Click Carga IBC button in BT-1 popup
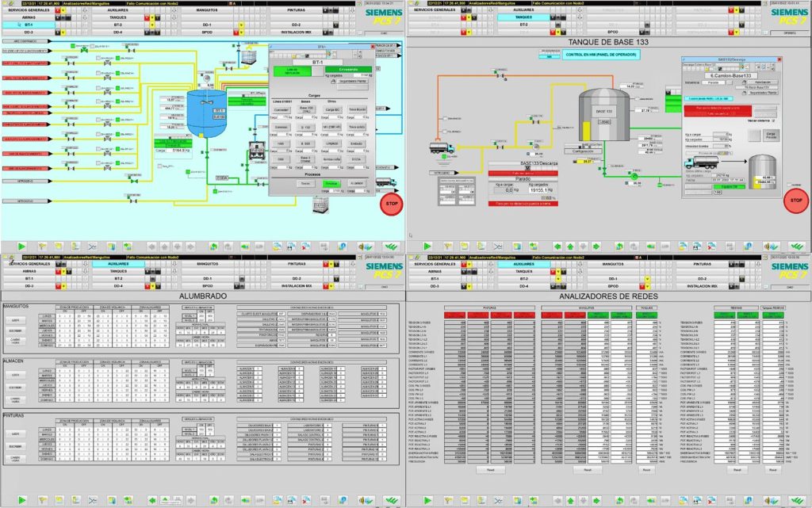Image resolution: width=812 pixels, height=508 pixels. (332, 109)
